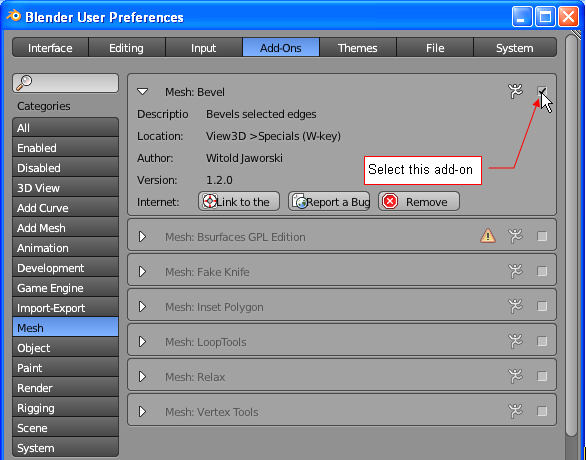Screen dimensions: 586x460
Task: Switch to the Themes tab
Action: 358,47
